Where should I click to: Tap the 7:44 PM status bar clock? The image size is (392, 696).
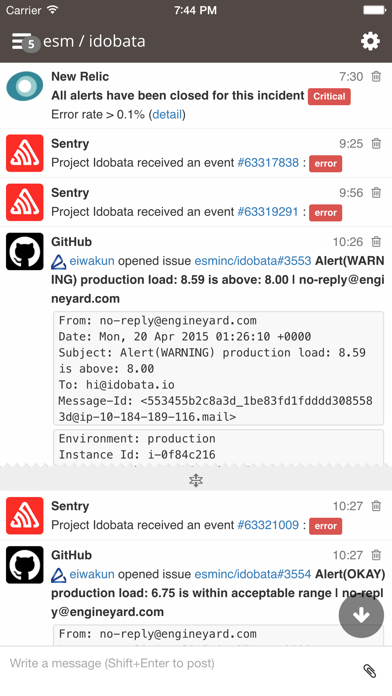195,10
